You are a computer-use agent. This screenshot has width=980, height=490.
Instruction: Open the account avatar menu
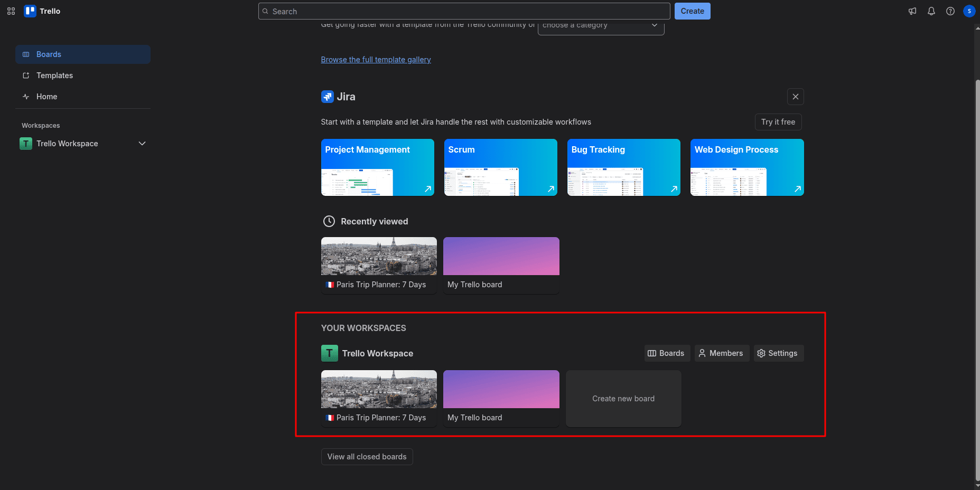click(969, 11)
